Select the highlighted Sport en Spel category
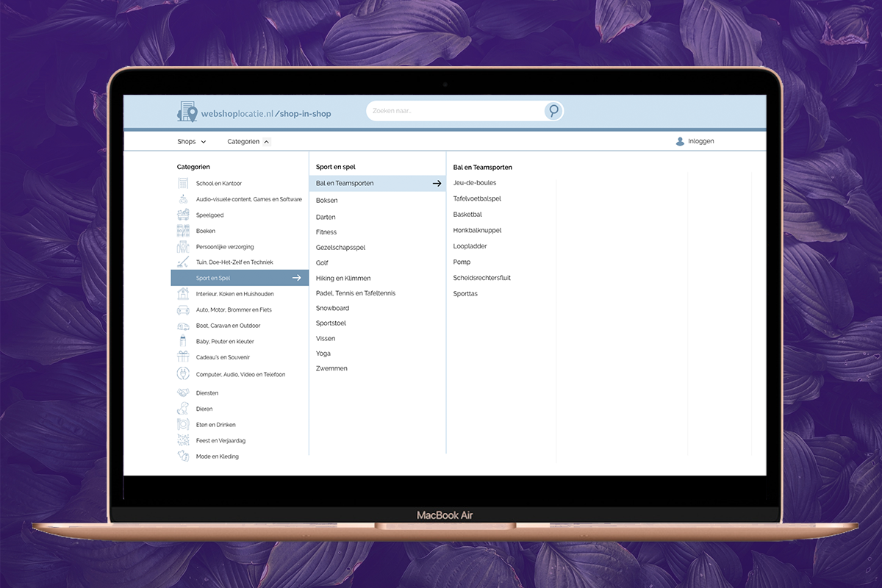 tap(240, 278)
